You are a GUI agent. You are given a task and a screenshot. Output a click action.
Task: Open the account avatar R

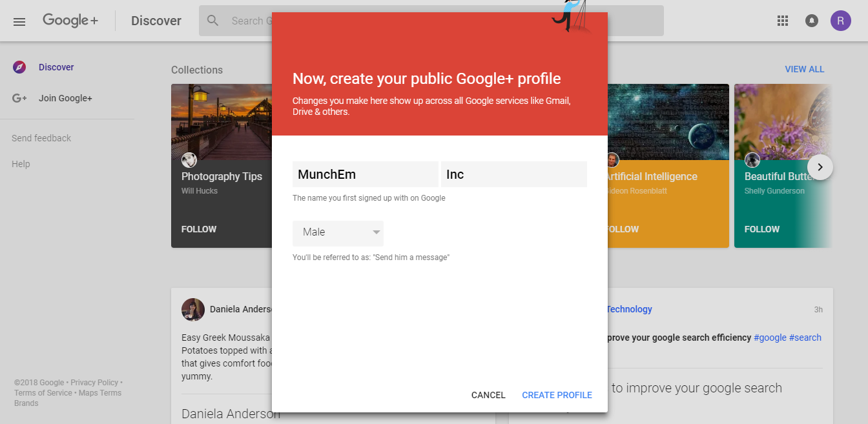tap(841, 21)
